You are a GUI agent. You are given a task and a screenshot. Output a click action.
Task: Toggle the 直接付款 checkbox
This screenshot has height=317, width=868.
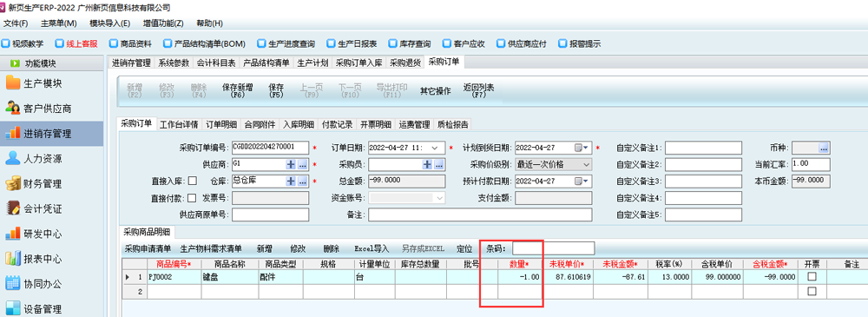[x=192, y=198]
